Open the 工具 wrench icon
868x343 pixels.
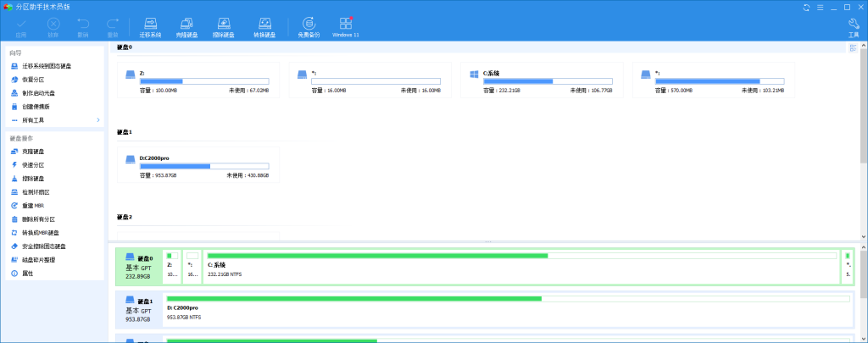(854, 26)
